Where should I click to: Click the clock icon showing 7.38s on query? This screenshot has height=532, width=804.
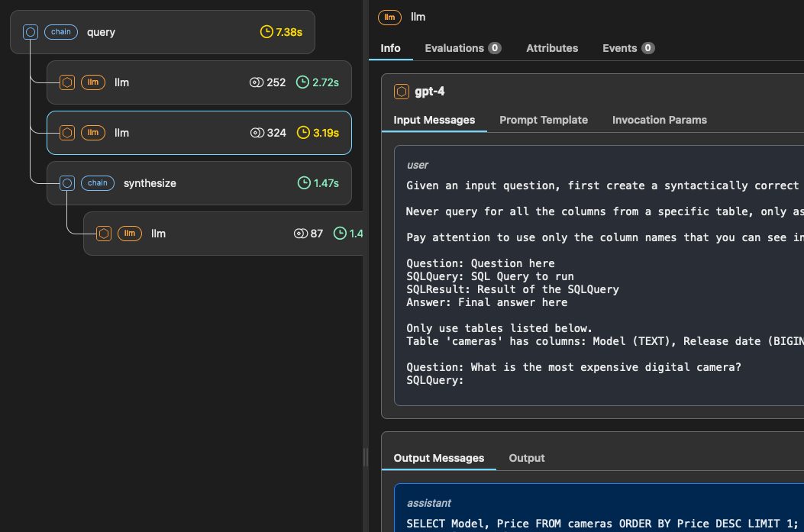click(266, 32)
